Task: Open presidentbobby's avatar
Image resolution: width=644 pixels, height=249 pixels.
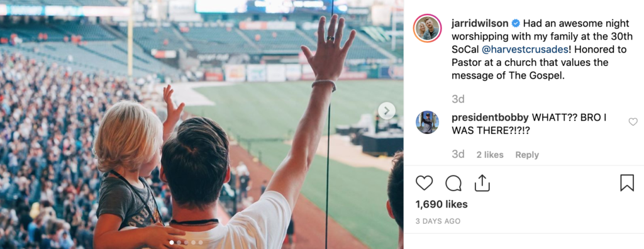Action: pos(427,123)
